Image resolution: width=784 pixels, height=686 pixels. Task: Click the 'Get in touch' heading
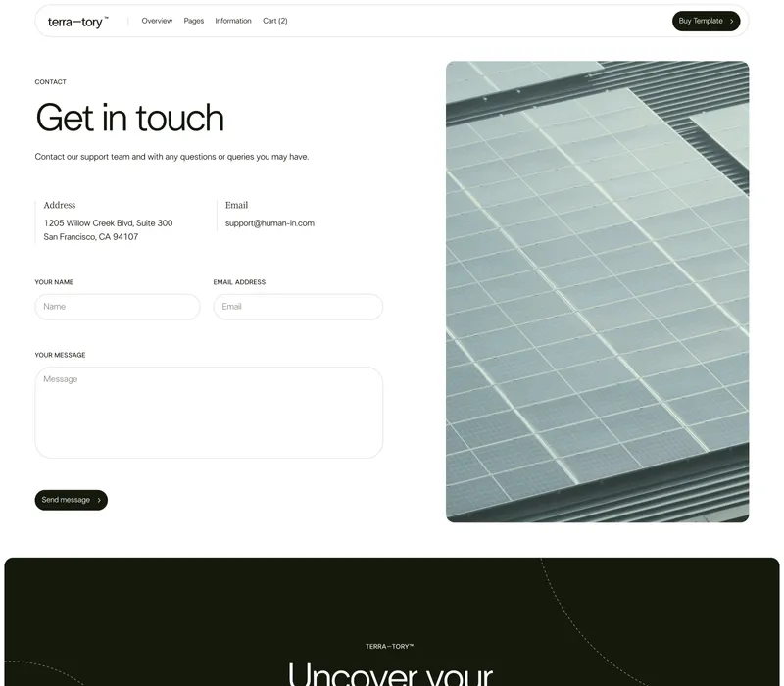tap(129, 118)
